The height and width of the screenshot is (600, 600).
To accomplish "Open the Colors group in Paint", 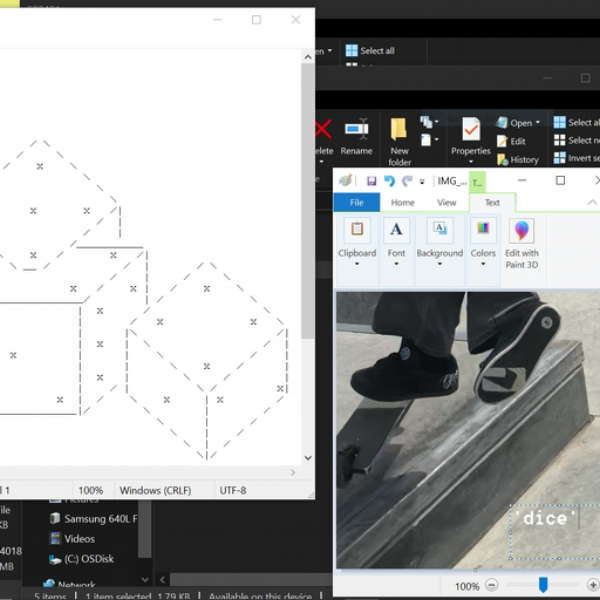I will [483, 243].
